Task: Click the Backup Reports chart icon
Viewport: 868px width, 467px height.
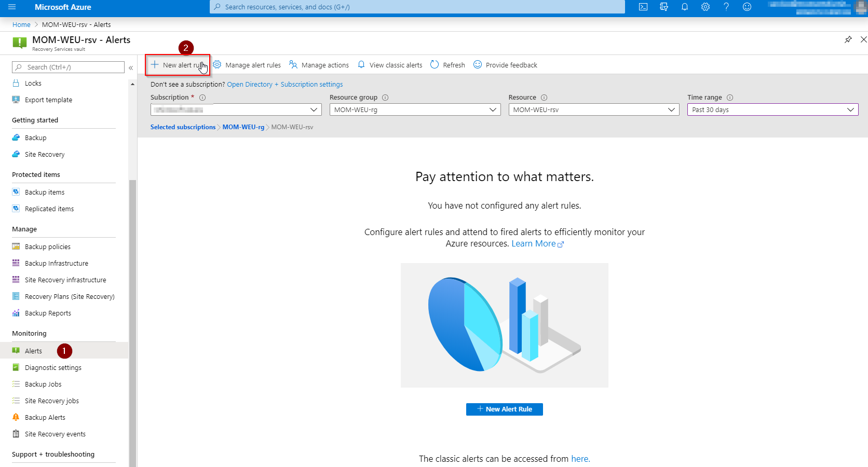Action: (x=16, y=313)
